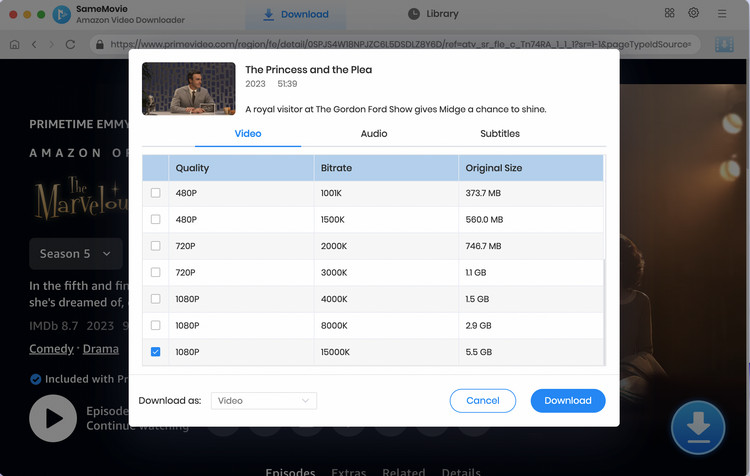The width and height of the screenshot is (750, 476).
Task: Click the home icon in browser bar
Action: 14,44
